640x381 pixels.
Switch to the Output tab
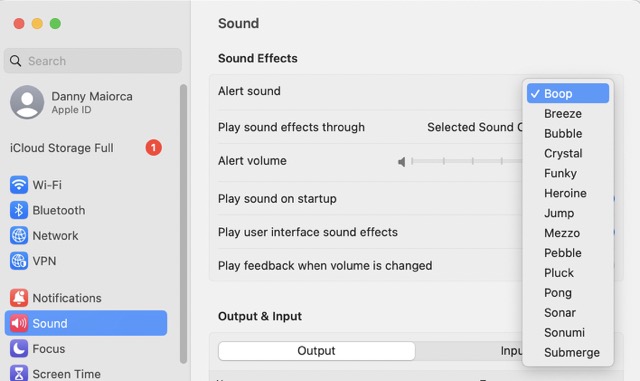(316, 351)
